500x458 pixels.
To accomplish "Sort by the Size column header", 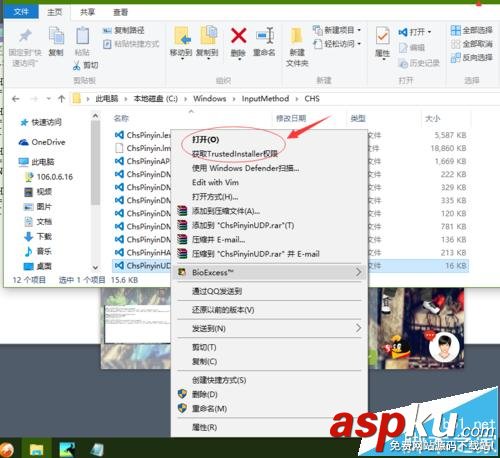I will coord(432,118).
